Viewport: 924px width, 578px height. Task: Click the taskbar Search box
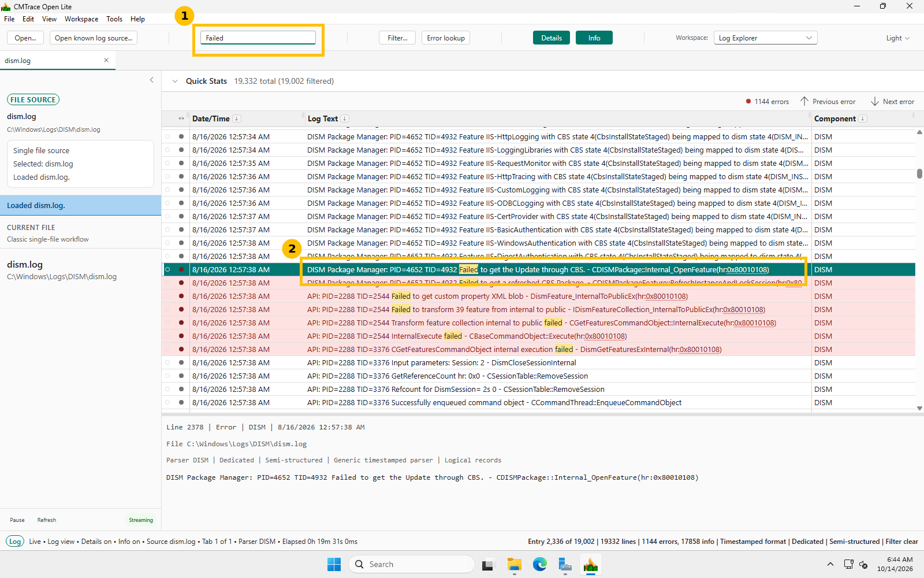(x=412, y=564)
